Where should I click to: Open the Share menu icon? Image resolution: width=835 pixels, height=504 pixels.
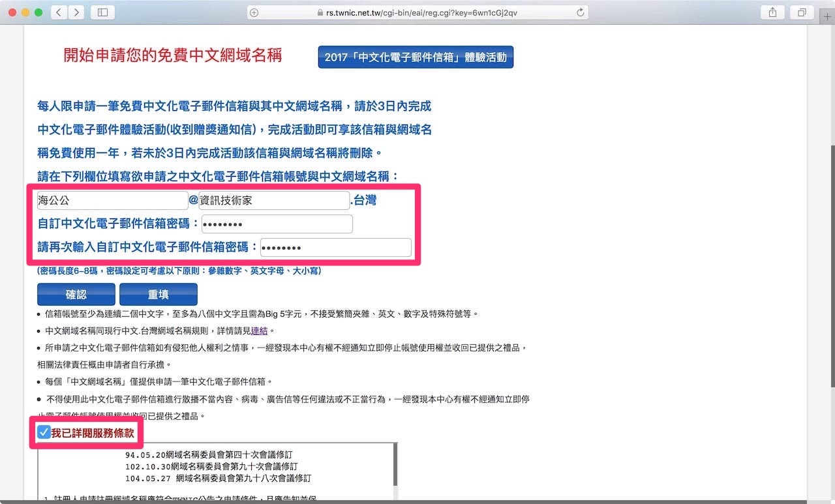[x=772, y=12]
